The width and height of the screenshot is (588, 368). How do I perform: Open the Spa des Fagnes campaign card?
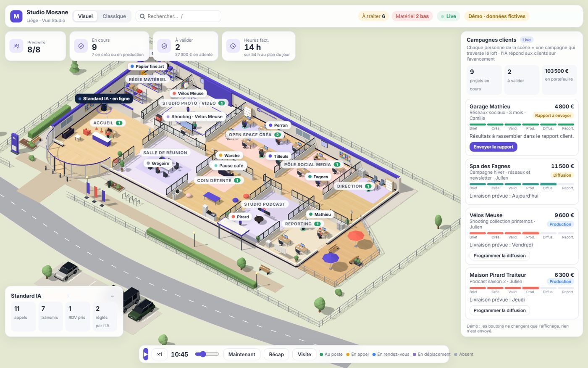(x=522, y=181)
